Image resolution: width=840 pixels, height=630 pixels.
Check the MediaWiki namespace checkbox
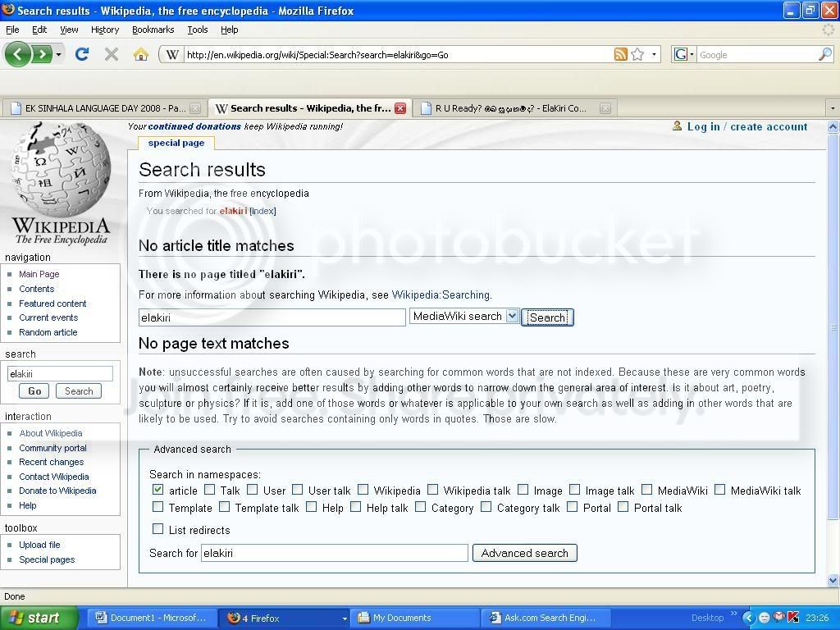[x=646, y=489]
